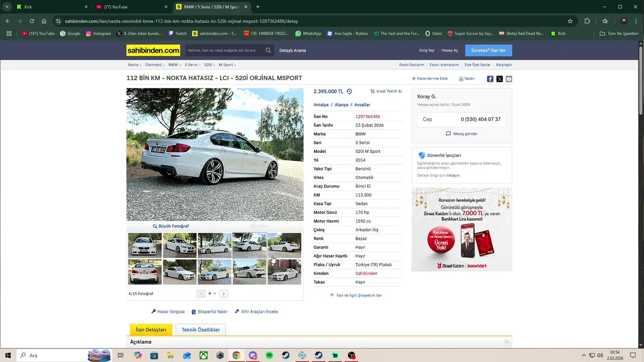Click Giriş Yap link
The height and width of the screenshot is (362, 644).
click(427, 50)
